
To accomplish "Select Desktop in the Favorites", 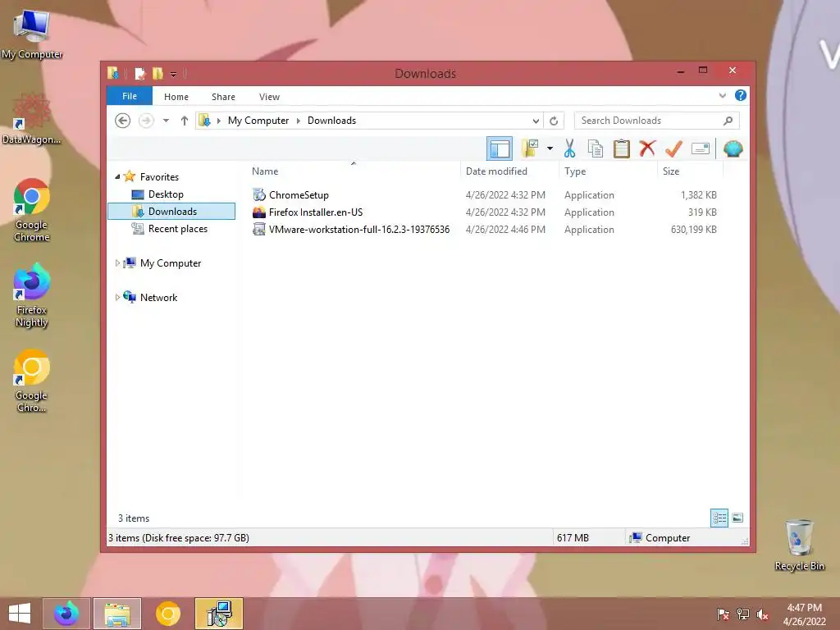I will click(166, 194).
